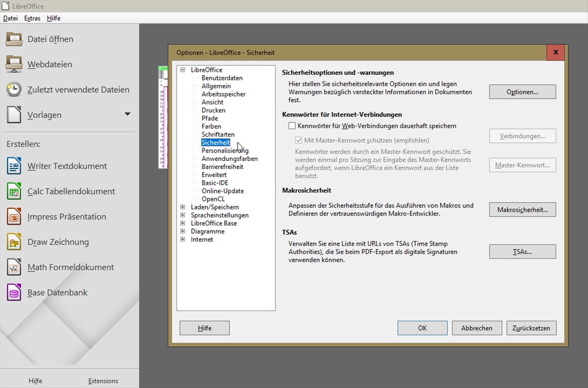Click the Impress Präsentation icon
Image resolution: width=588 pixels, height=388 pixels.
click(14, 217)
